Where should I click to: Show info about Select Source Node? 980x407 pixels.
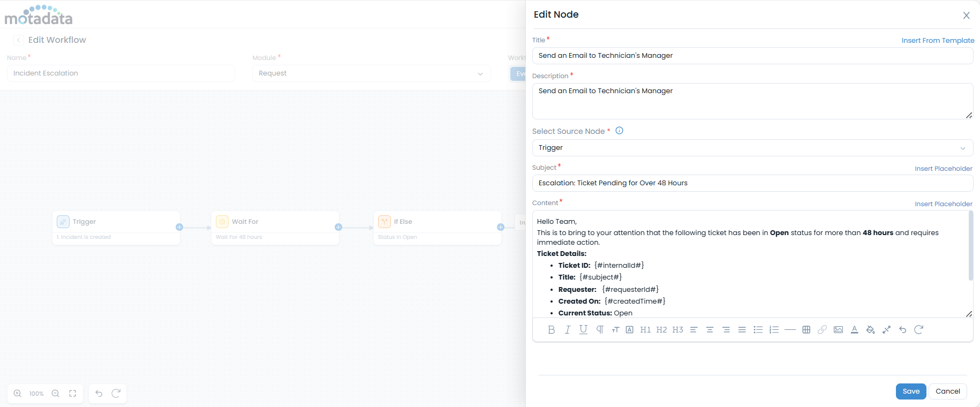[620, 131]
